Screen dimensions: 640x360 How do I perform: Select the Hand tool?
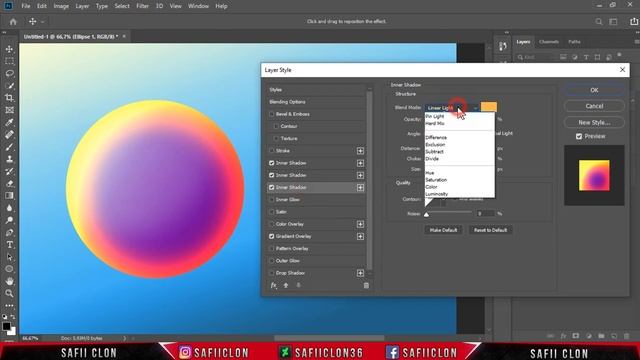[9, 281]
